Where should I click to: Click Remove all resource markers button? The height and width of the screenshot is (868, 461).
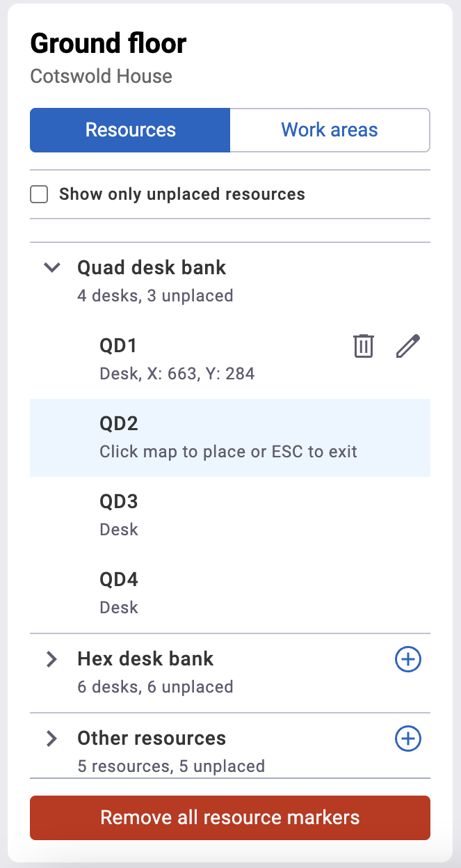tap(230, 817)
